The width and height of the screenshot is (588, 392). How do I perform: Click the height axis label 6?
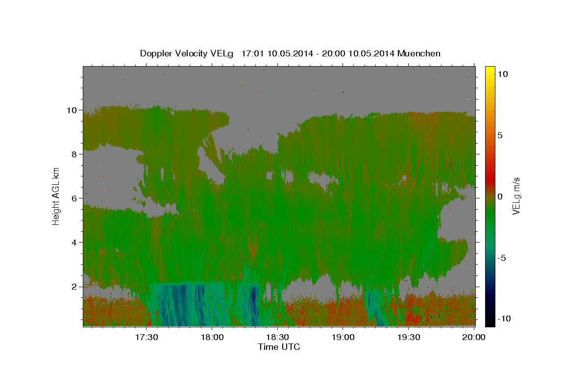[x=74, y=198]
